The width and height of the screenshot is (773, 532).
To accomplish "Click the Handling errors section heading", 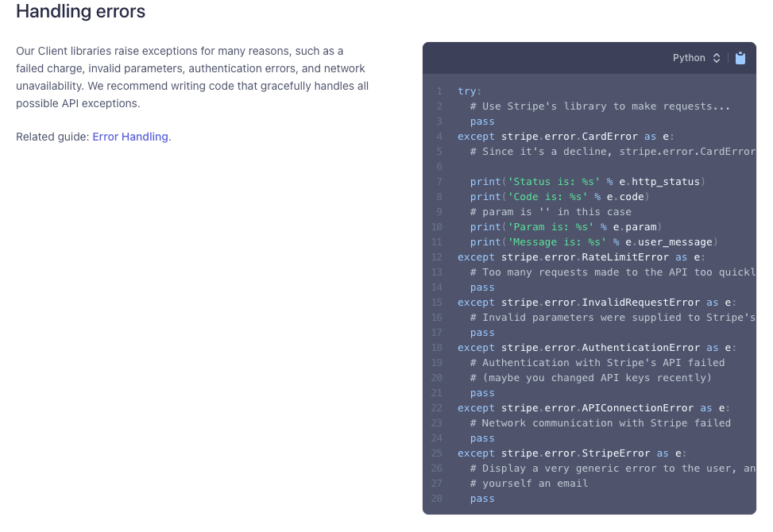I will 80,11.
